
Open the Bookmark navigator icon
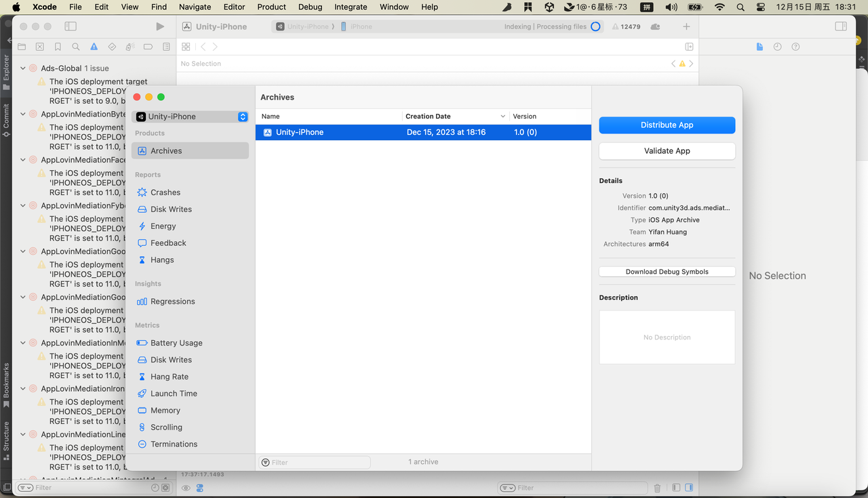click(x=58, y=47)
